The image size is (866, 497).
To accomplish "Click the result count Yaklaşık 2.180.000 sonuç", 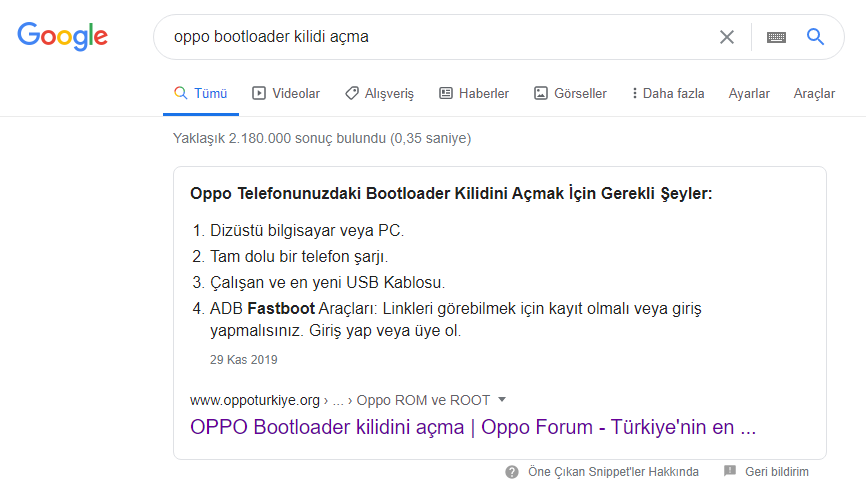I will click(x=322, y=138).
